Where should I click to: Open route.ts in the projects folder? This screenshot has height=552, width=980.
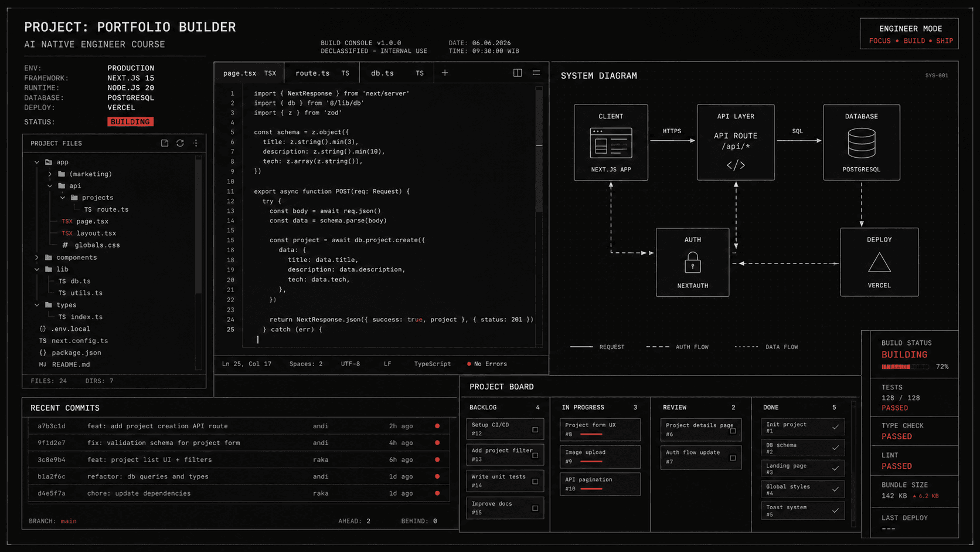106,209
